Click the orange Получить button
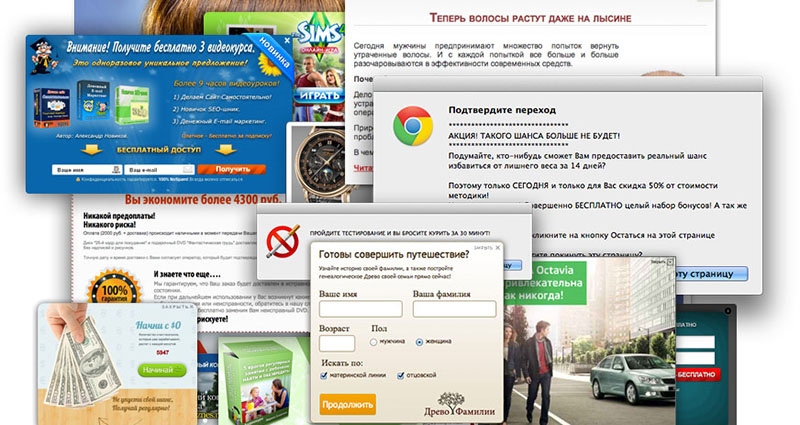The width and height of the screenshot is (800, 425). point(232,169)
